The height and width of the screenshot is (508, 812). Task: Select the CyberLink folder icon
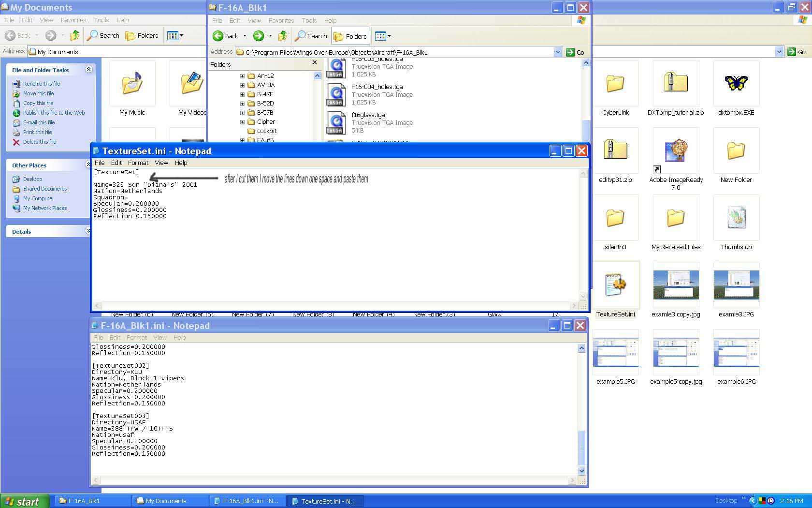click(615, 83)
